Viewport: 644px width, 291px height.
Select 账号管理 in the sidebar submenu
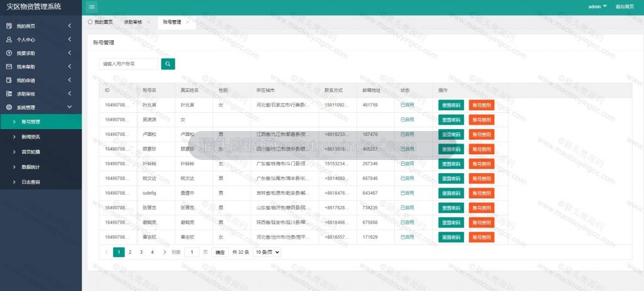41,122
